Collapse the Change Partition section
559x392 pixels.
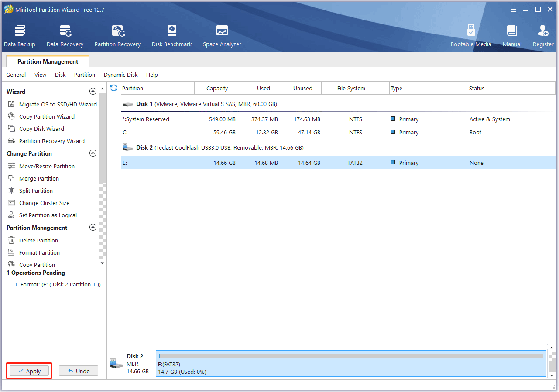tap(93, 153)
